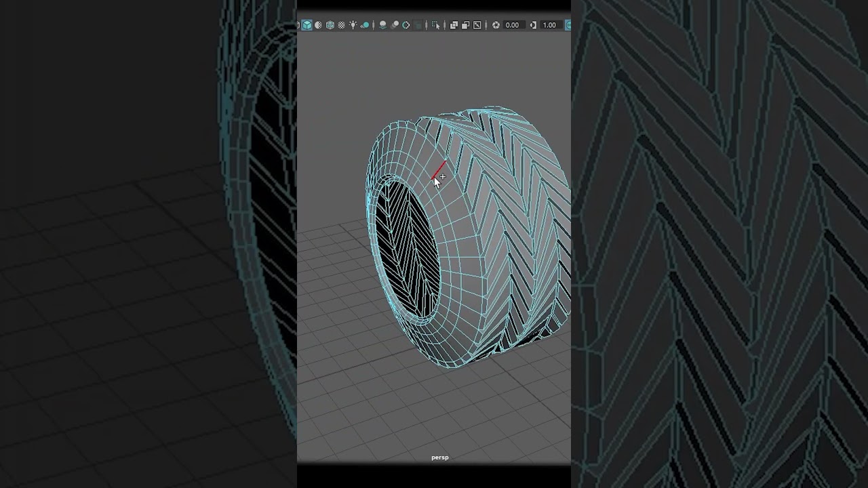Click the Exposure value field showing 0.00
868x488 pixels.
(513, 25)
